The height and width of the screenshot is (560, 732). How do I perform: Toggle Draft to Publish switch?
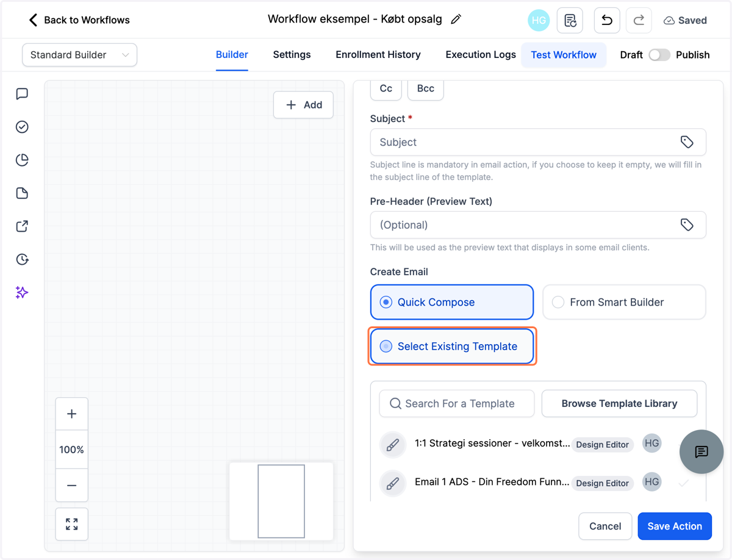[659, 55]
